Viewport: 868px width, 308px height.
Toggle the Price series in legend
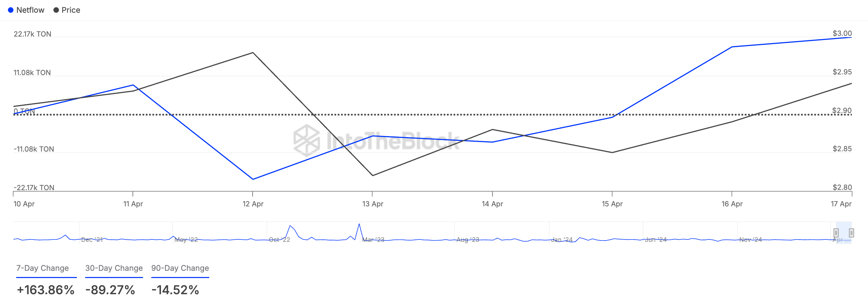point(71,10)
